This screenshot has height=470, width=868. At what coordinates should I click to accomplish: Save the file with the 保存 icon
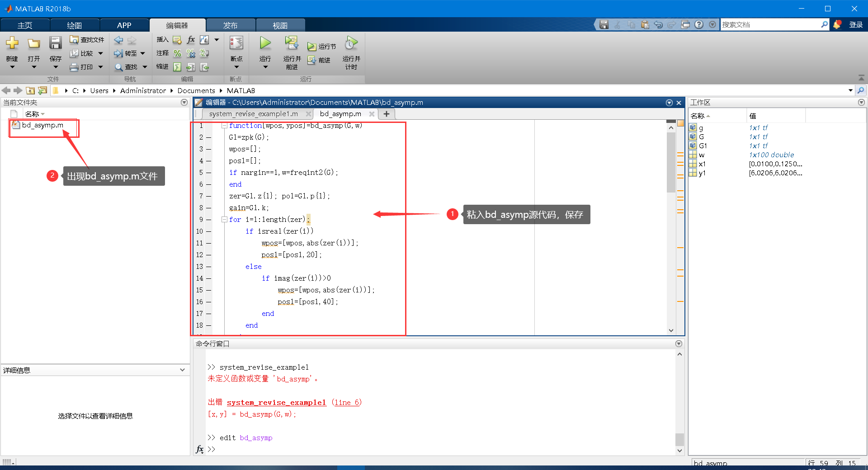(x=56, y=43)
